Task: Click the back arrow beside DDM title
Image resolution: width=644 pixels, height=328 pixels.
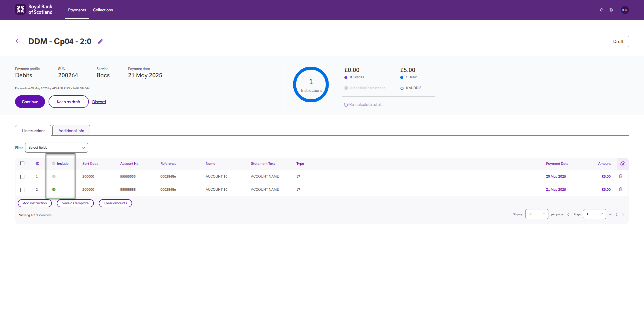Action: click(x=18, y=41)
